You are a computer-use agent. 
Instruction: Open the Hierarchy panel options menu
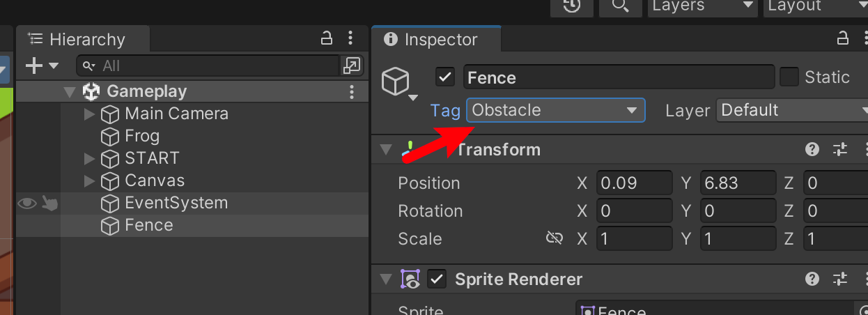click(x=350, y=39)
